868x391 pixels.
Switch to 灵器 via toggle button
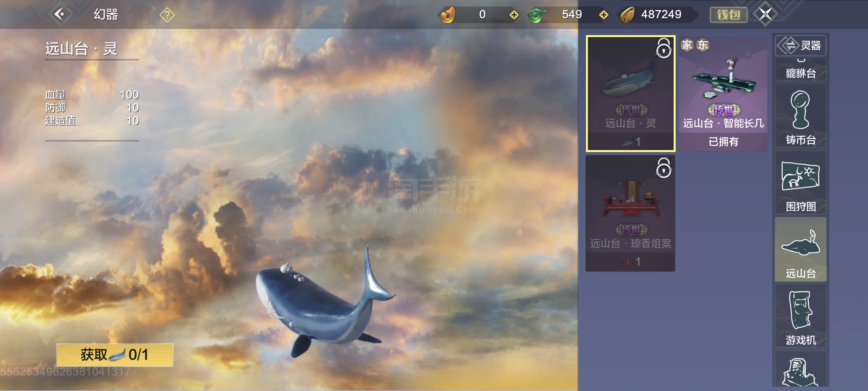[x=800, y=46]
